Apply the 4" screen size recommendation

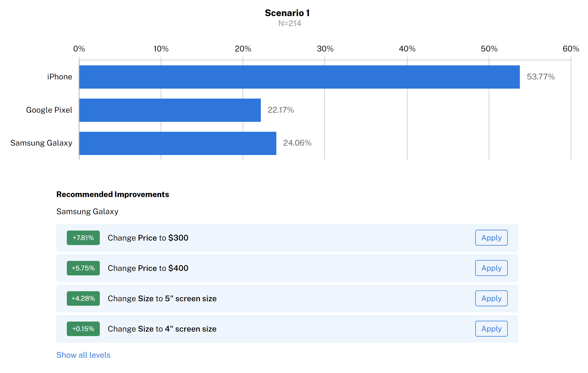pyautogui.click(x=491, y=329)
